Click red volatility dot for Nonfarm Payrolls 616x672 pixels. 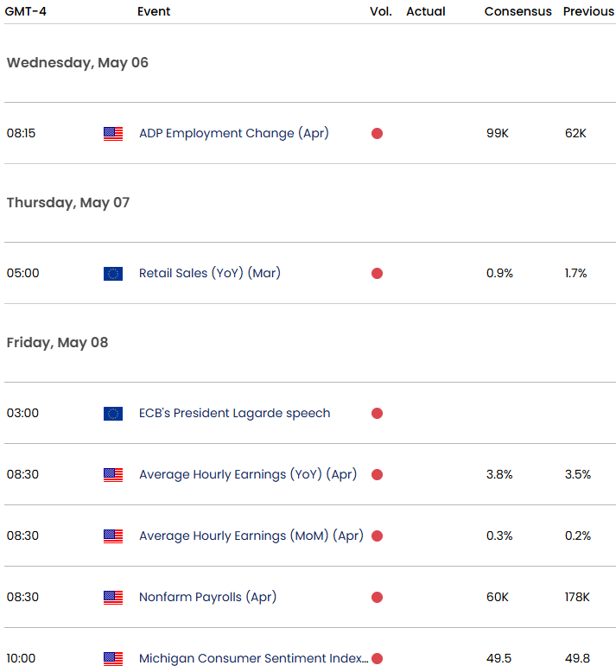378,598
